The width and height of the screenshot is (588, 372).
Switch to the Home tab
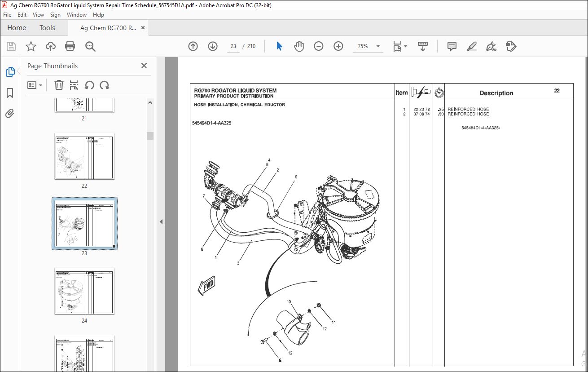(17, 28)
